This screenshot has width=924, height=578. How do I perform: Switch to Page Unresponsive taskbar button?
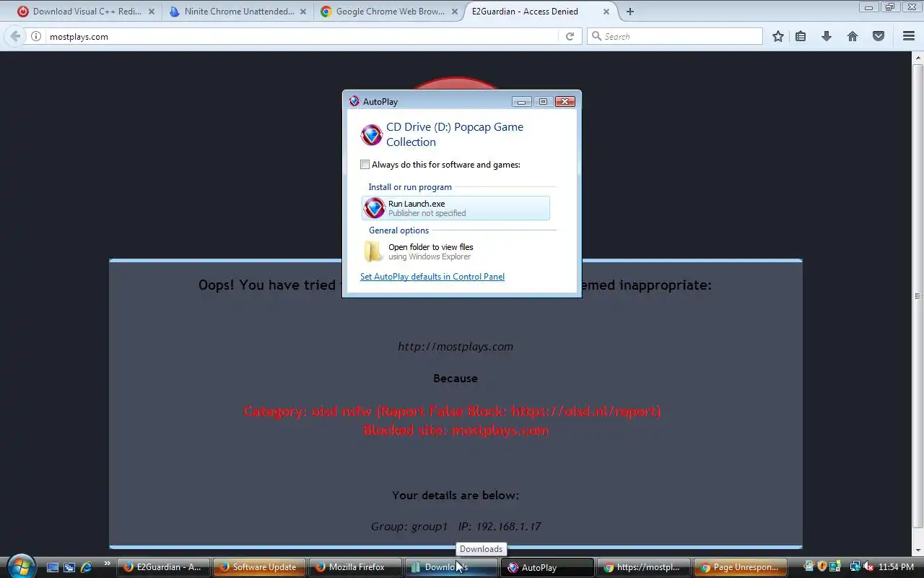point(740,567)
